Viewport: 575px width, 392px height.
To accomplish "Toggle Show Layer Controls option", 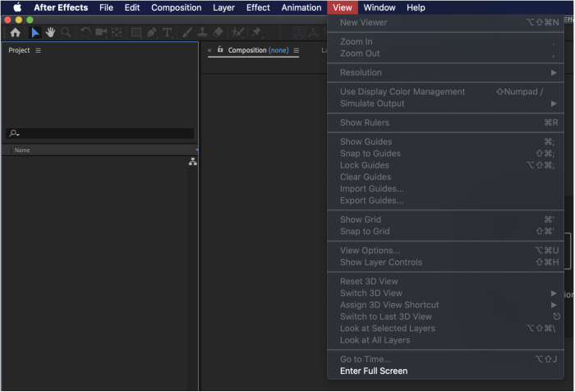I will (445, 262).
